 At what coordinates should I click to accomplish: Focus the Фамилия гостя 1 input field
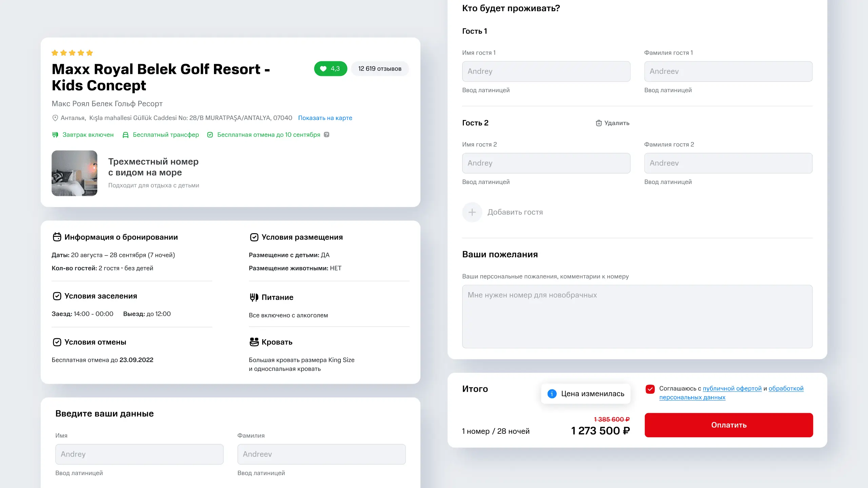[x=728, y=72]
